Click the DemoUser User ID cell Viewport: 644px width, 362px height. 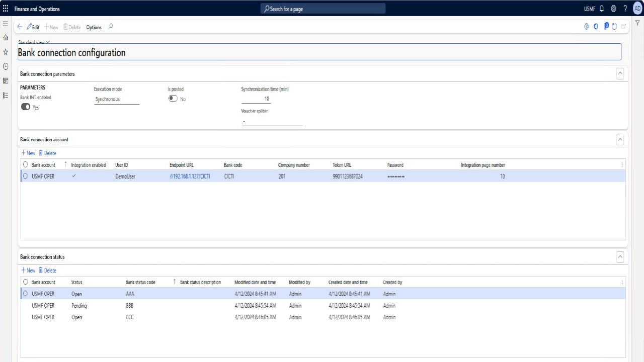(125, 176)
